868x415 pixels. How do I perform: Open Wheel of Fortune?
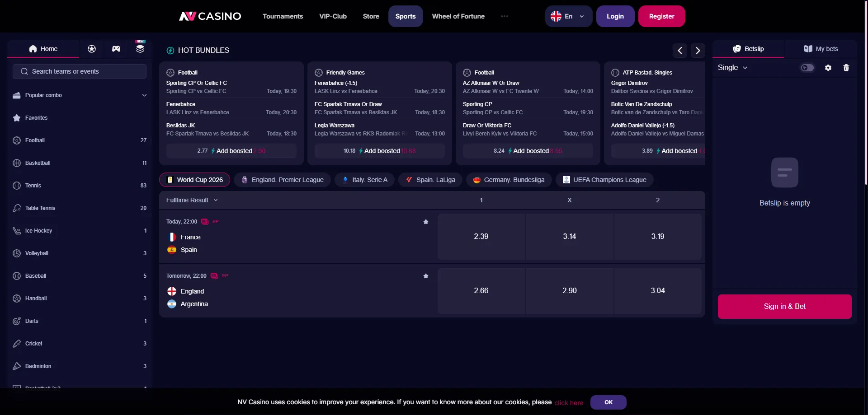[458, 16]
